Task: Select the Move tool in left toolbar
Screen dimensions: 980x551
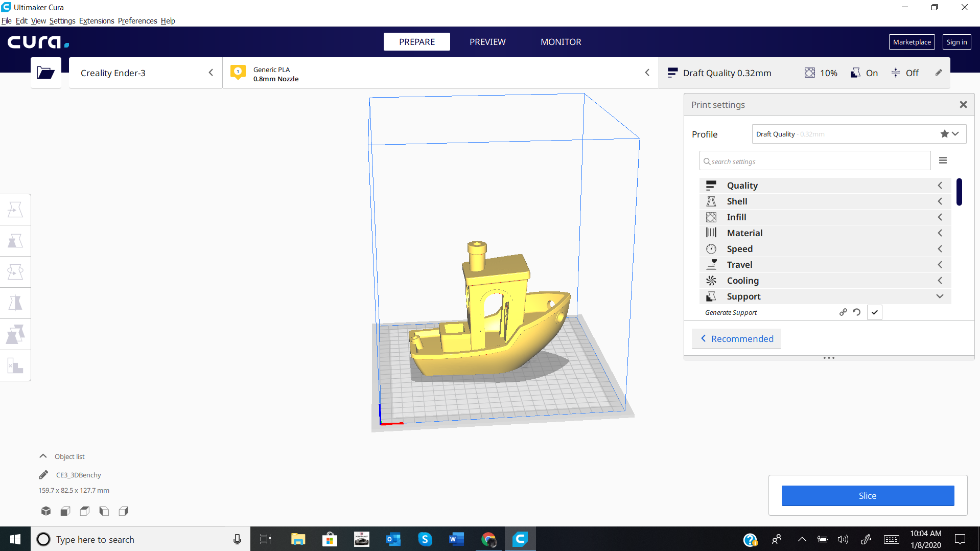Action: (15, 210)
